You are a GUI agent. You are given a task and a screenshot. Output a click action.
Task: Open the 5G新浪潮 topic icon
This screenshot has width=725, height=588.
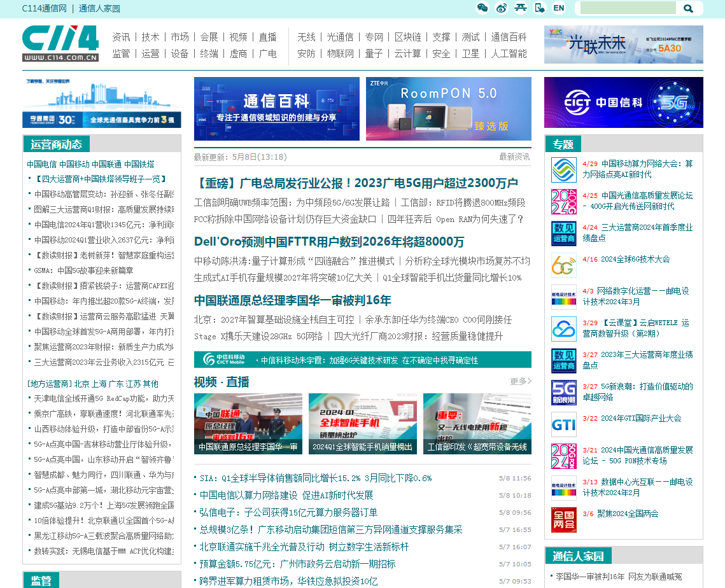[x=563, y=393]
